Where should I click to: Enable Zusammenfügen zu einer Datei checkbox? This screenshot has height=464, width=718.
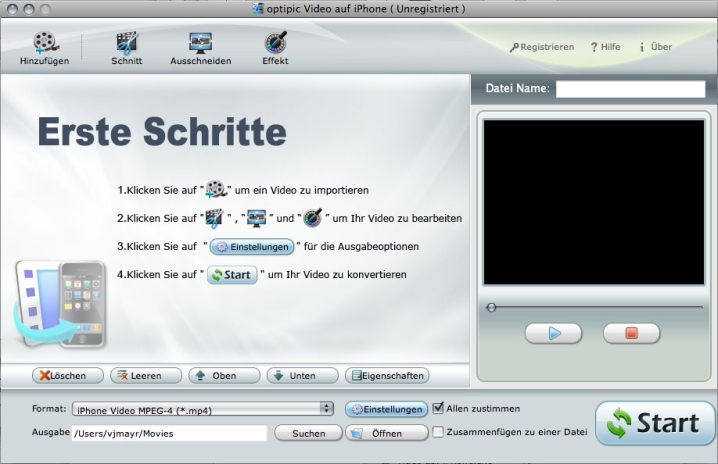[x=438, y=432]
